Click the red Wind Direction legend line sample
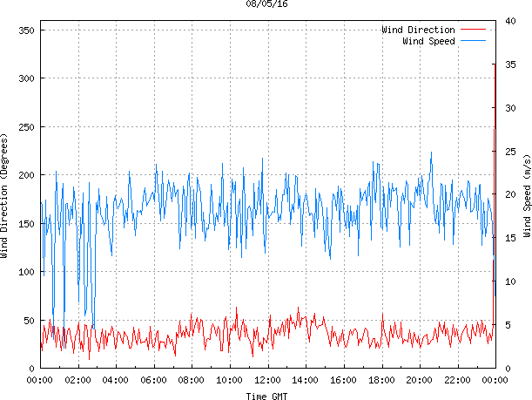 [473, 30]
